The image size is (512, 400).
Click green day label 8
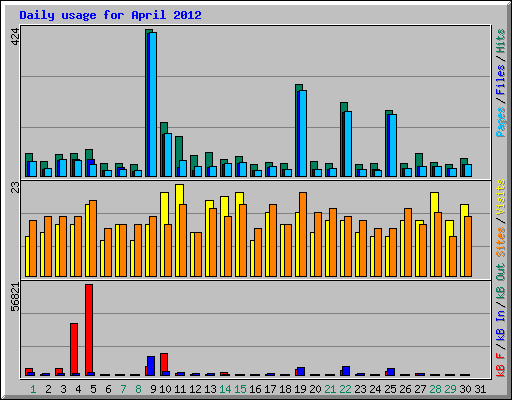[138, 389]
